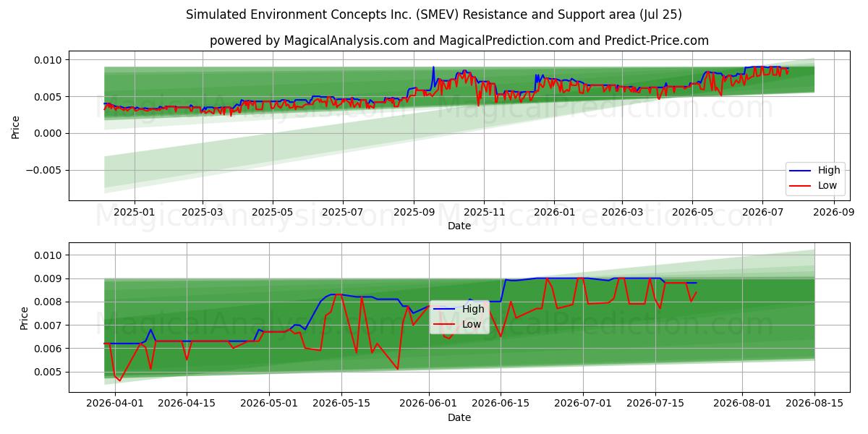Click the top chart 'Date' axis label
This screenshot has width=868, height=434.
tap(459, 226)
